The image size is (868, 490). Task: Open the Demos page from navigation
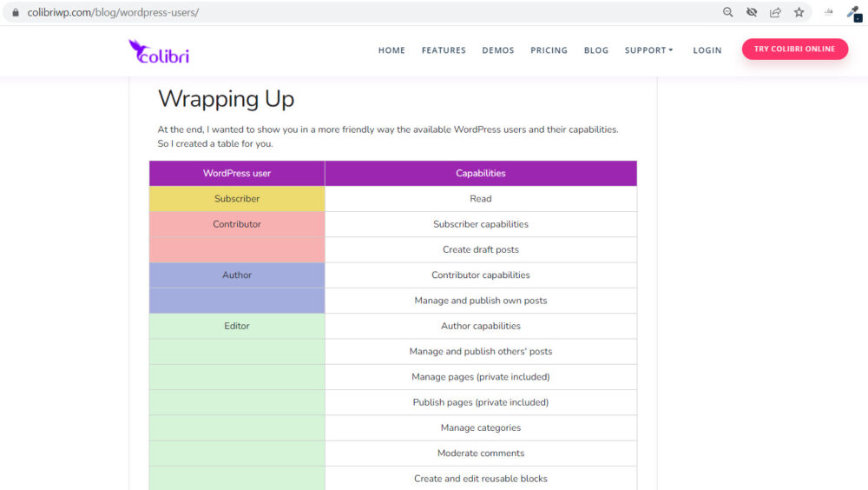point(498,50)
